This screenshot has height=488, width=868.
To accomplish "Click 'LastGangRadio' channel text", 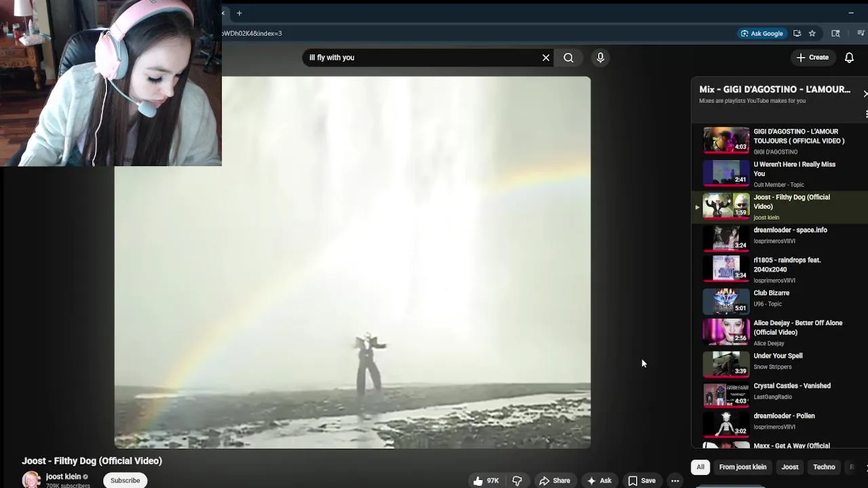I will (x=773, y=397).
